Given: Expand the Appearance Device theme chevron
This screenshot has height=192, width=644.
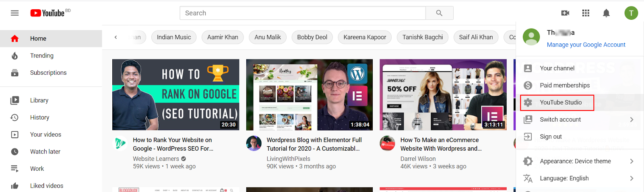Looking at the screenshot, I should tap(632, 161).
